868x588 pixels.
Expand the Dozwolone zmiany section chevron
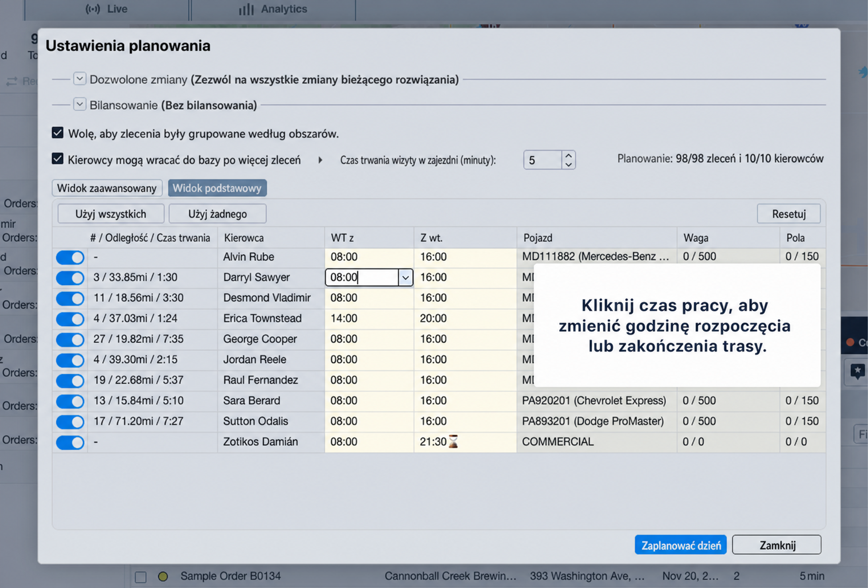(79, 79)
